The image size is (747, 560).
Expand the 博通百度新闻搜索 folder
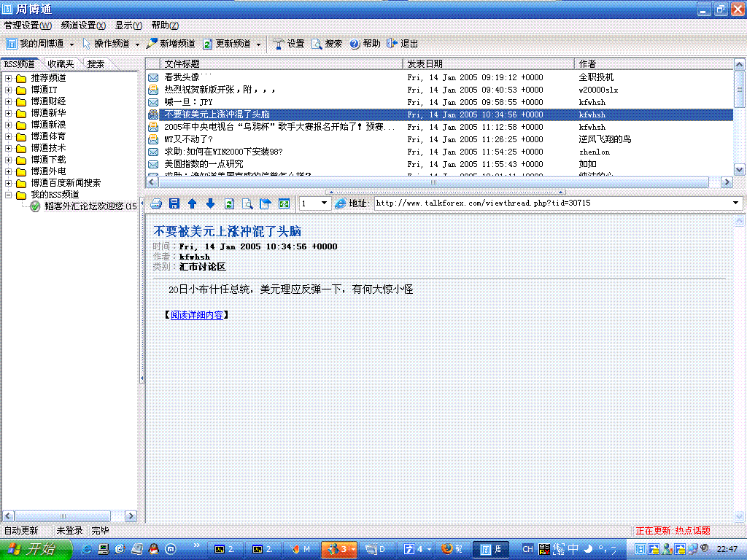[x=8, y=183]
